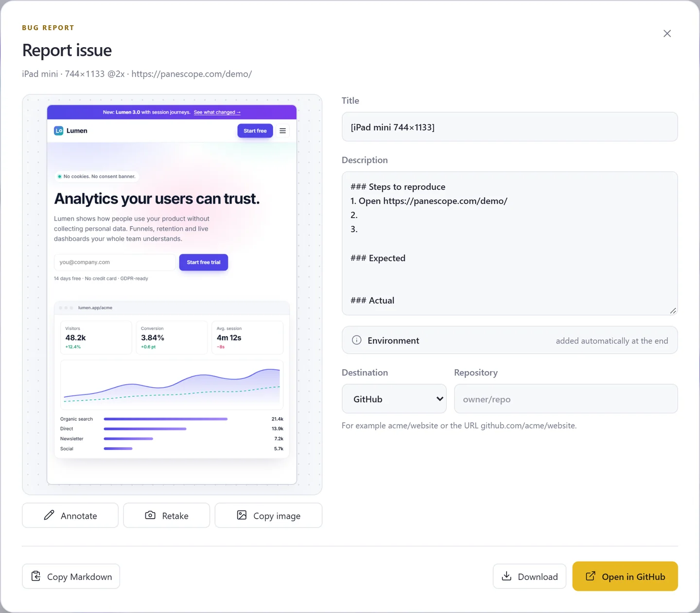Click the 'lumen.app/acme' address text

pos(95,307)
